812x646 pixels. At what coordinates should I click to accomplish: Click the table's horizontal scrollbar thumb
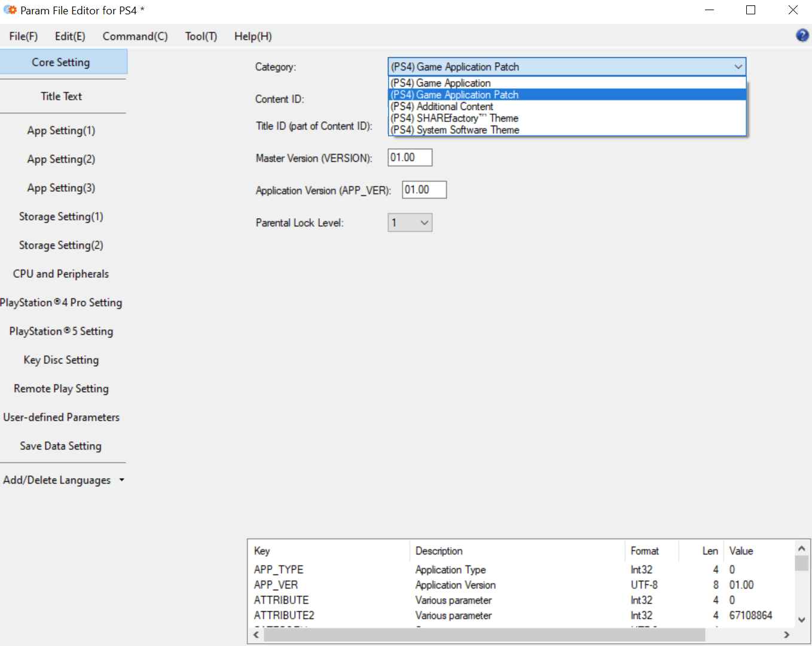[484, 635]
